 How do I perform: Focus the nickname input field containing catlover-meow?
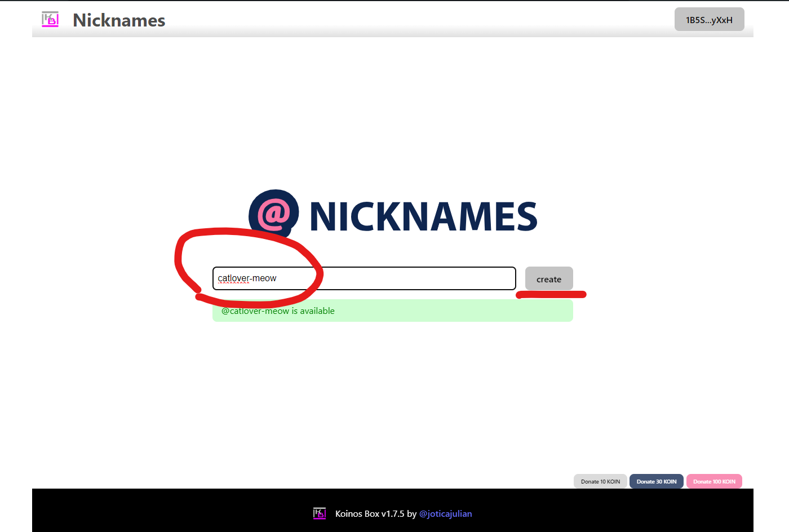click(x=364, y=278)
